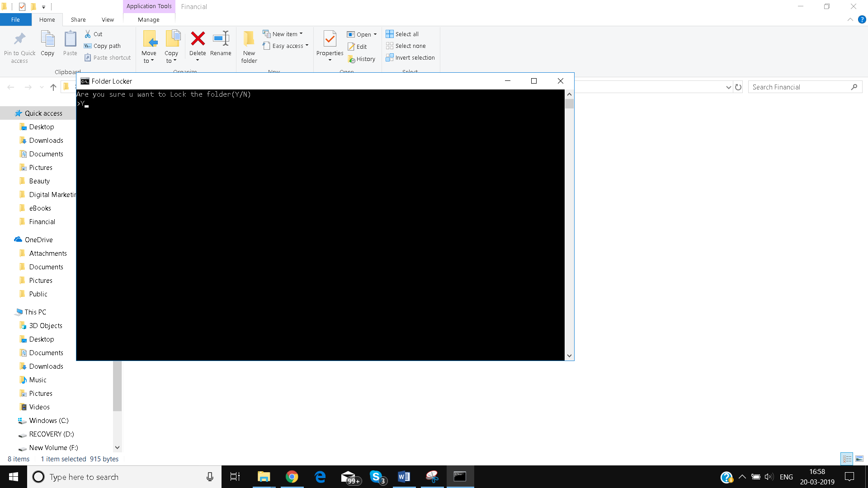This screenshot has height=488, width=868.
Task: Open file History
Action: click(362, 59)
